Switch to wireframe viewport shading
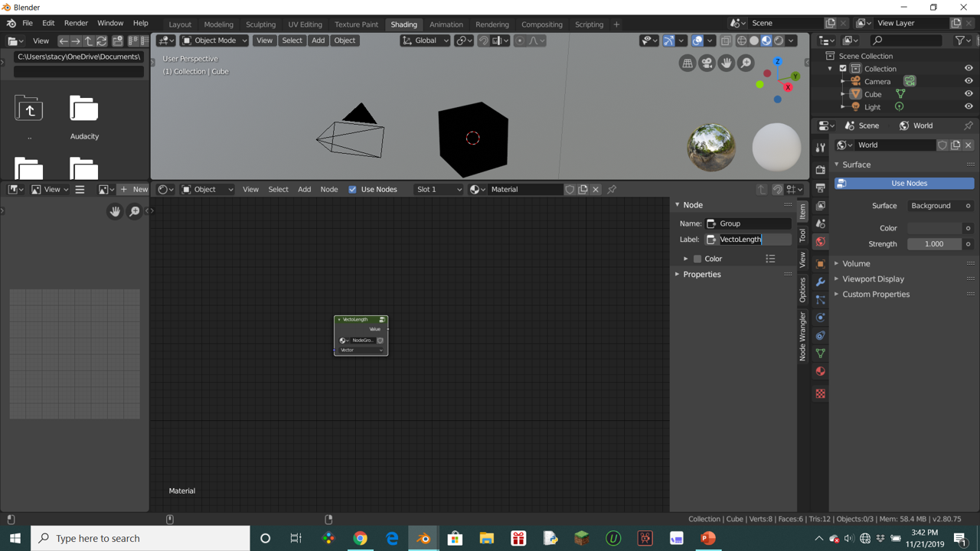This screenshot has width=980, height=551. tap(741, 41)
